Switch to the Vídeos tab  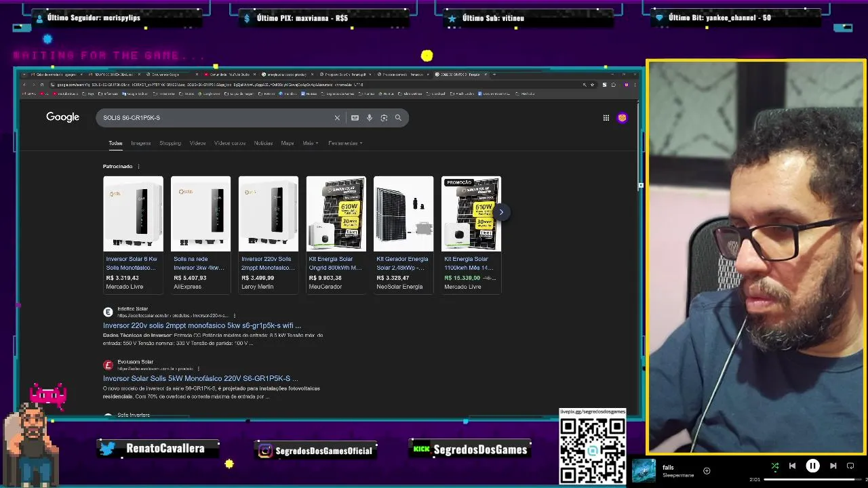pyautogui.click(x=197, y=143)
